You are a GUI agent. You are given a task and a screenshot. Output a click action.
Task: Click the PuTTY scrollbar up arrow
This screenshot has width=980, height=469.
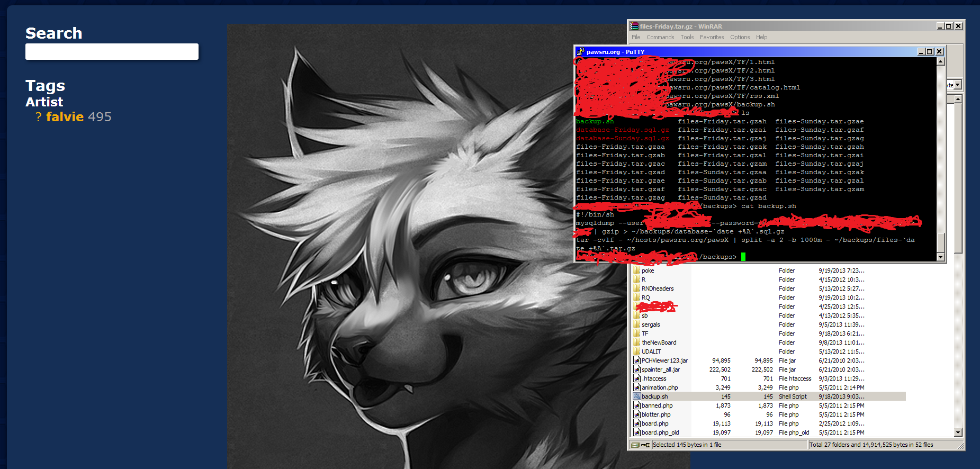click(941, 61)
